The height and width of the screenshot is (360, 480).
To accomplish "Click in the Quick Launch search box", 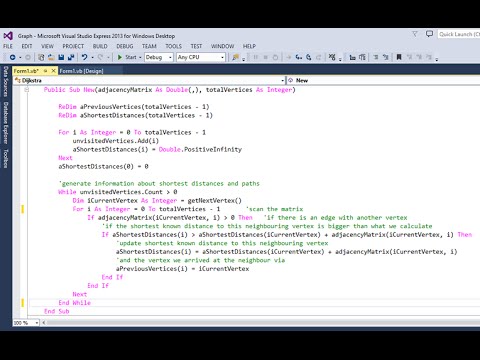I will pyautogui.click(x=459, y=34).
